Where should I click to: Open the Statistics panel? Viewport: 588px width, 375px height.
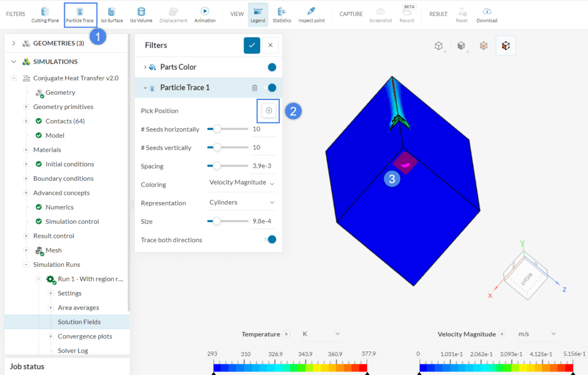click(282, 14)
